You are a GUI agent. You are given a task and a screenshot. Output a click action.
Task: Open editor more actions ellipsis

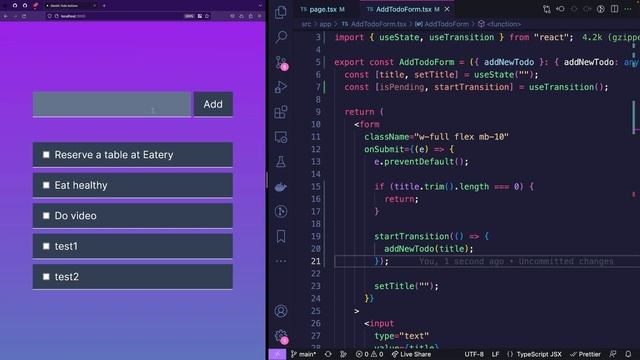click(x=628, y=9)
